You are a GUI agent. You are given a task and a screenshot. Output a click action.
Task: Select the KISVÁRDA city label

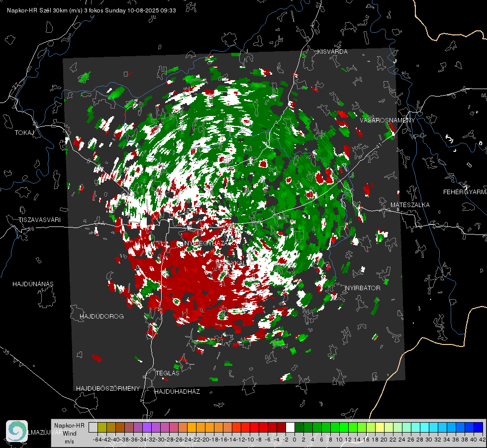[332, 52]
